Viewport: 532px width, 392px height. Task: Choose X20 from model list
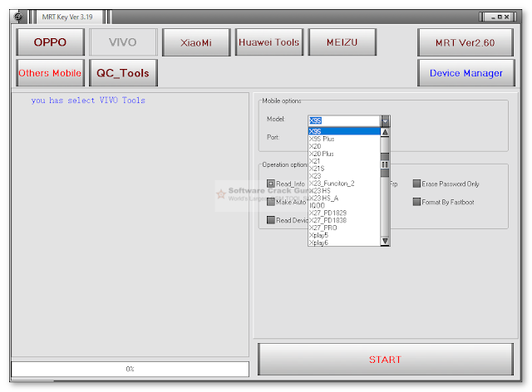tap(344, 146)
